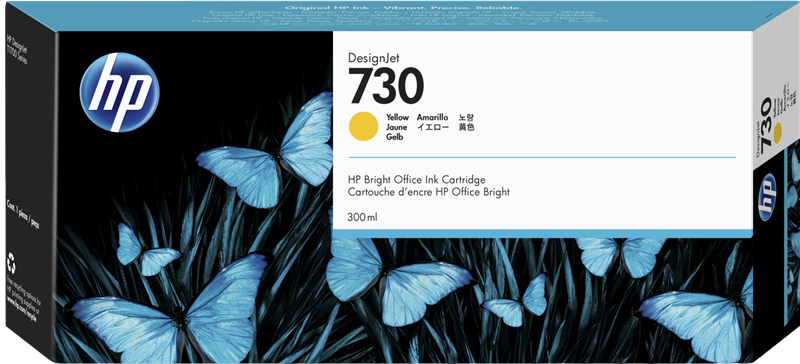Image resolution: width=800 pixels, height=364 pixels.
Task: Click the Cartouche d'encre HP Office Bright line
Action: [x=429, y=192]
